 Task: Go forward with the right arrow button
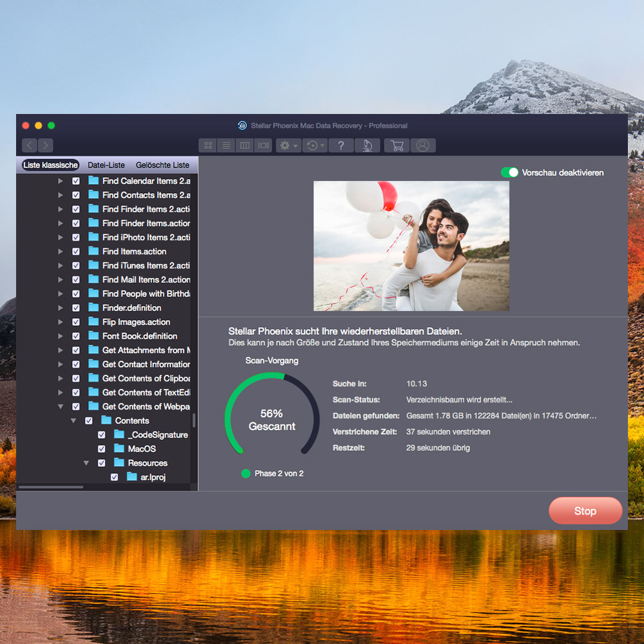tap(46, 146)
